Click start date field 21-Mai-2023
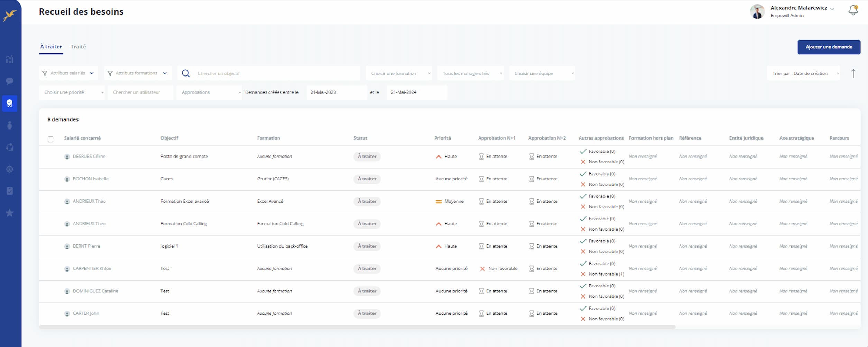Screen dimensions: 868x347 [x=336, y=92]
